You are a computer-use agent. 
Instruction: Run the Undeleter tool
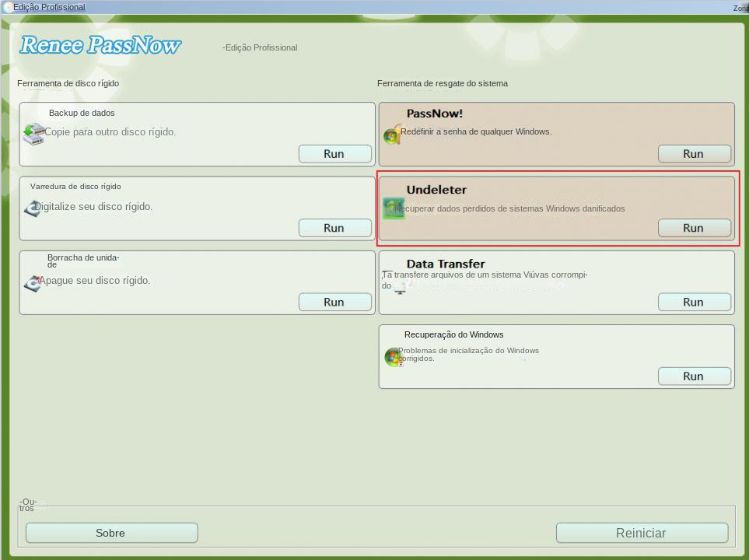pos(694,227)
